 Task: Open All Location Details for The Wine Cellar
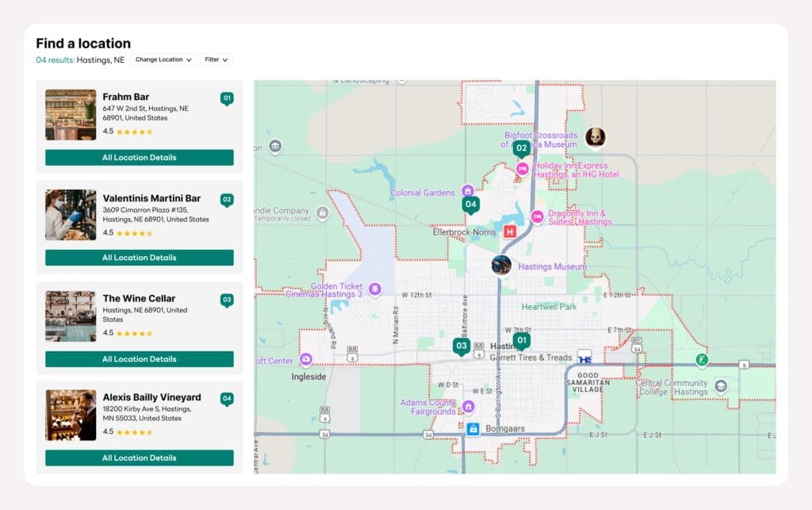click(x=139, y=359)
